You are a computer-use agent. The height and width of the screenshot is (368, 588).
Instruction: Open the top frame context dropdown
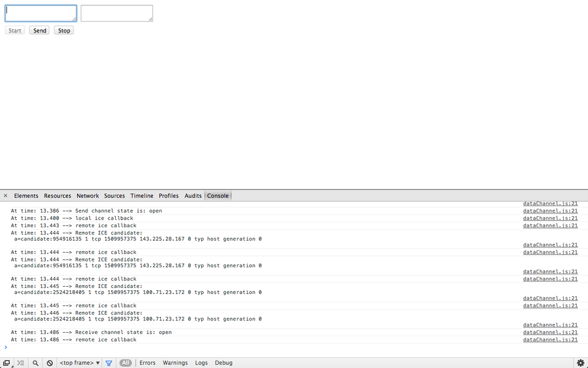pos(79,363)
